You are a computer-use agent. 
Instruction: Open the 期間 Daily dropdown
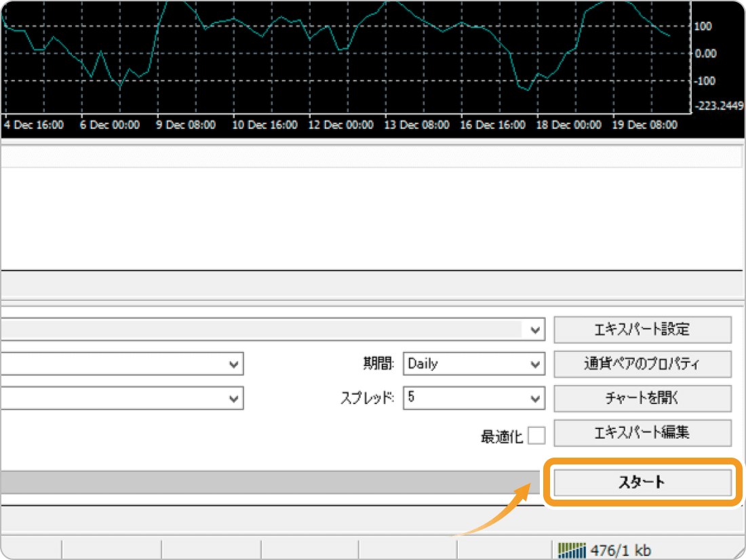[x=474, y=364]
